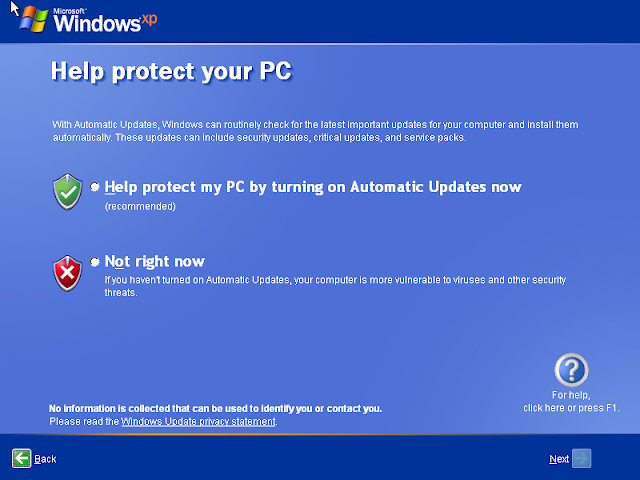Click the Next arrow icon

pos(581,458)
